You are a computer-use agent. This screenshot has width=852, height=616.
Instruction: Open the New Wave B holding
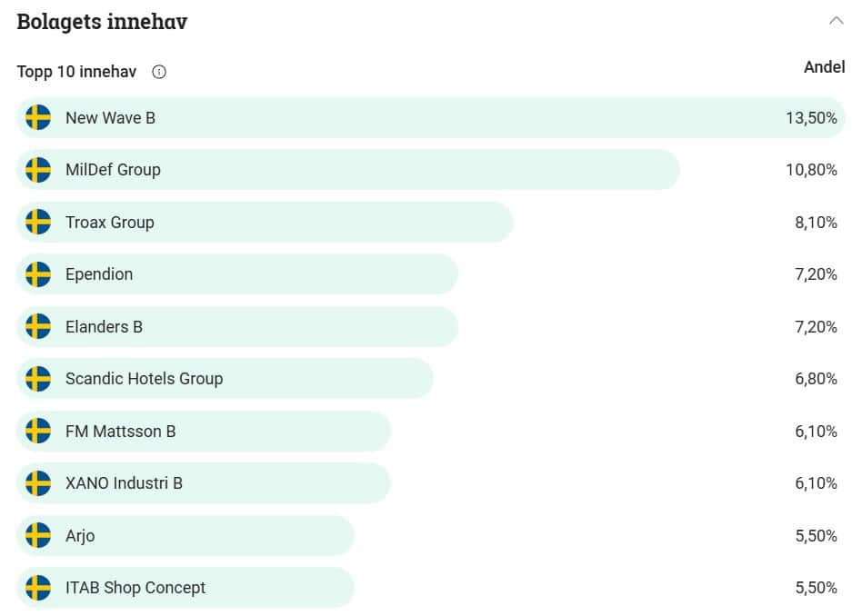110,118
